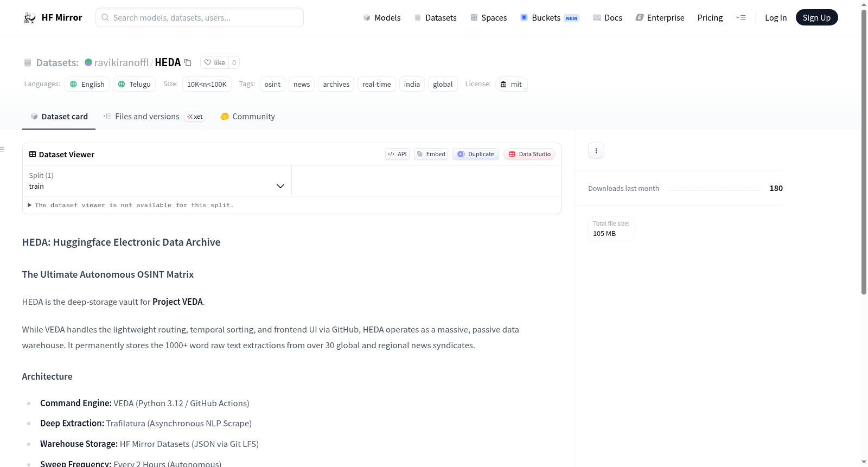Click the heart like button
Image resolution: width=868 pixels, height=467 pixels.
[x=215, y=62]
